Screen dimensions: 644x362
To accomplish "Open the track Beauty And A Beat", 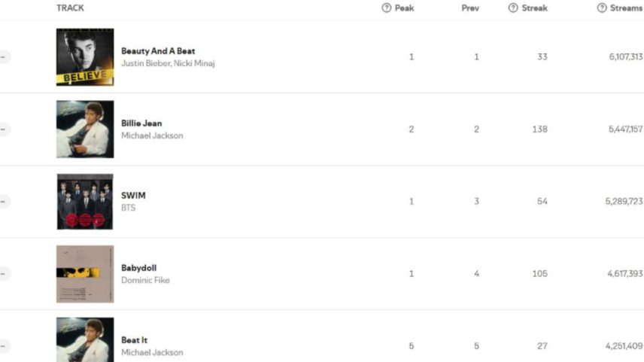I will (158, 51).
